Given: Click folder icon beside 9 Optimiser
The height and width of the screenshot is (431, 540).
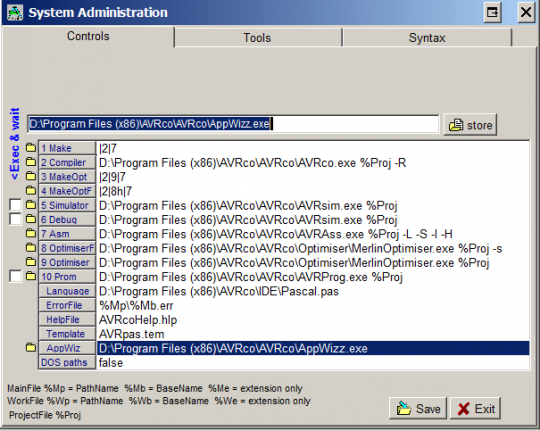Looking at the screenshot, I should click(x=31, y=262).
